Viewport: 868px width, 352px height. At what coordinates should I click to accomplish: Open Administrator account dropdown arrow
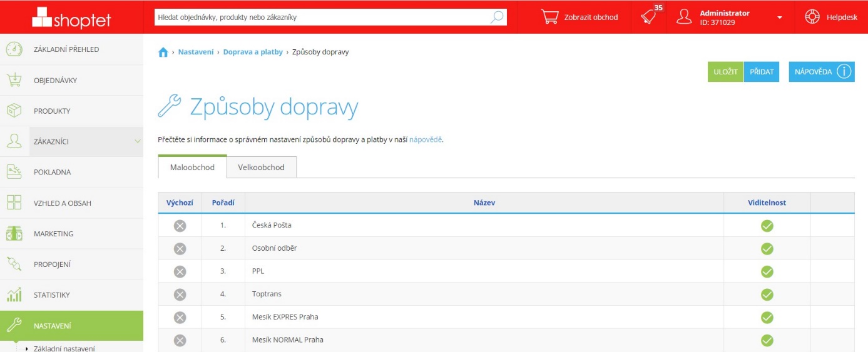[780, 18]
